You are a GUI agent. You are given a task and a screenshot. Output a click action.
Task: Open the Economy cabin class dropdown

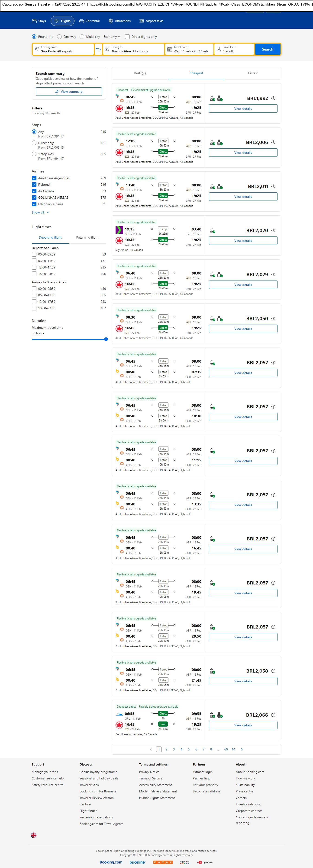click(112, 37)
